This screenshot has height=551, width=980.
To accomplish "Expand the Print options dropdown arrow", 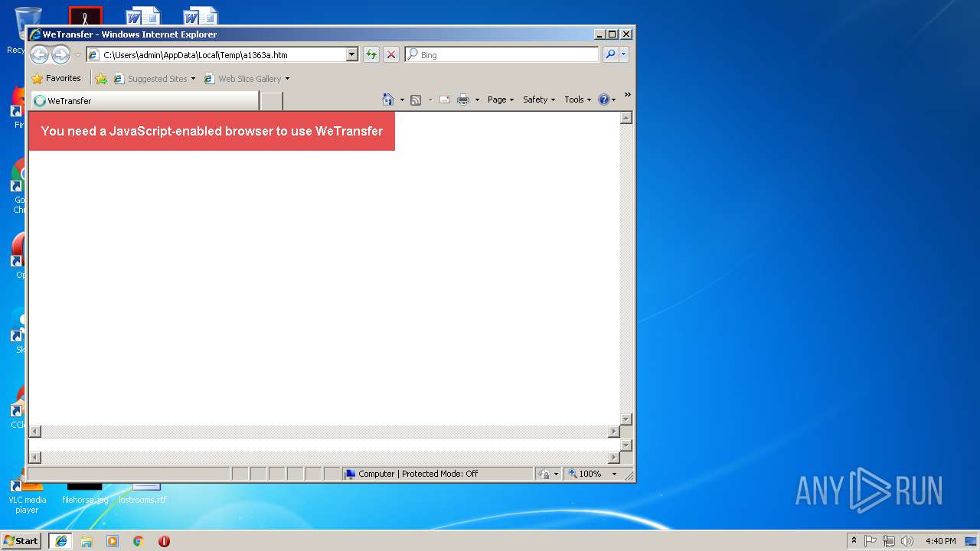I will 477,99.
